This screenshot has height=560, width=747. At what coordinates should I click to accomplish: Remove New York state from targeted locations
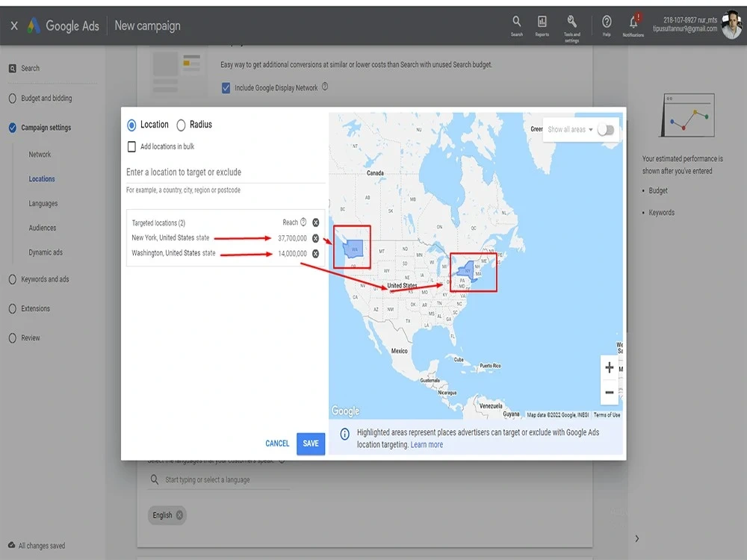pos(315,238)
